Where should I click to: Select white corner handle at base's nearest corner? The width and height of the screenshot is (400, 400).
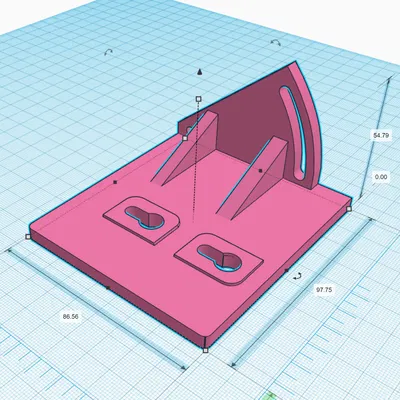point(205,350)
